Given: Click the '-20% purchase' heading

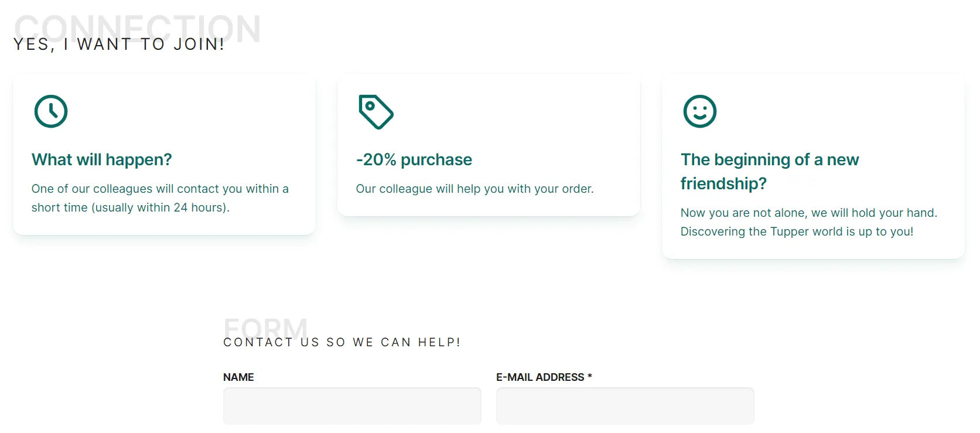Looking at the screenshot, I should tap(414, 159).
